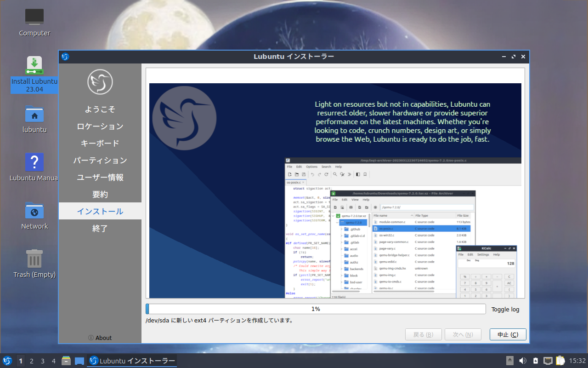Screen dimensions: 588x368
Task: Open the clipboard manager tray icon
Action: 560,361
